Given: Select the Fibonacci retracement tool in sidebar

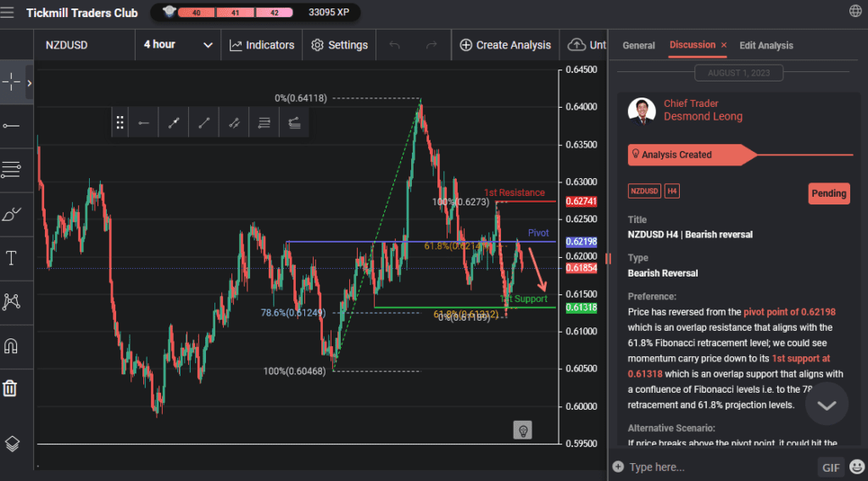Looking at the screenshot, I should pos(11,170).
